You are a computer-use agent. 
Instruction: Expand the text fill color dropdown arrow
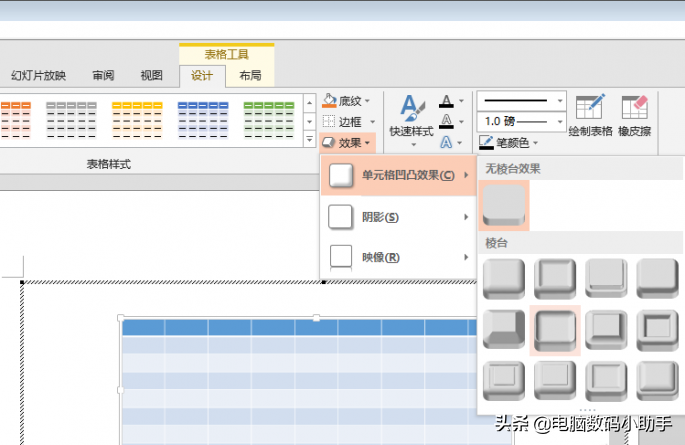[x=461, y=101]
